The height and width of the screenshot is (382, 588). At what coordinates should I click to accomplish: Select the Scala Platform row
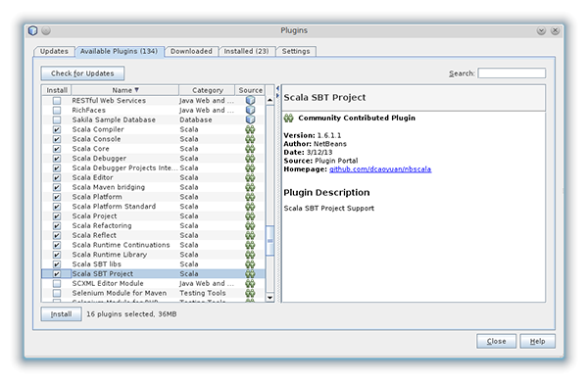[x=153, y=197]
